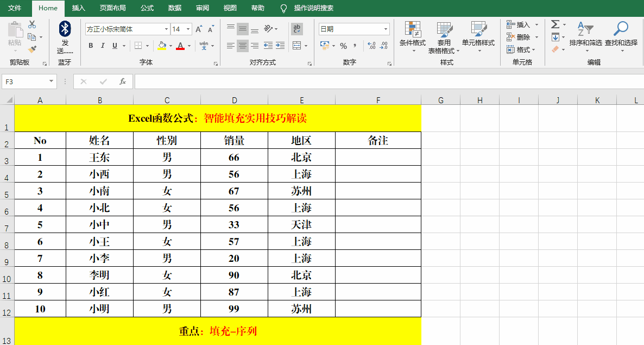Open 查找和选择 magnifier icon
Screen dimensions: 644x345
tap(621, 29)
